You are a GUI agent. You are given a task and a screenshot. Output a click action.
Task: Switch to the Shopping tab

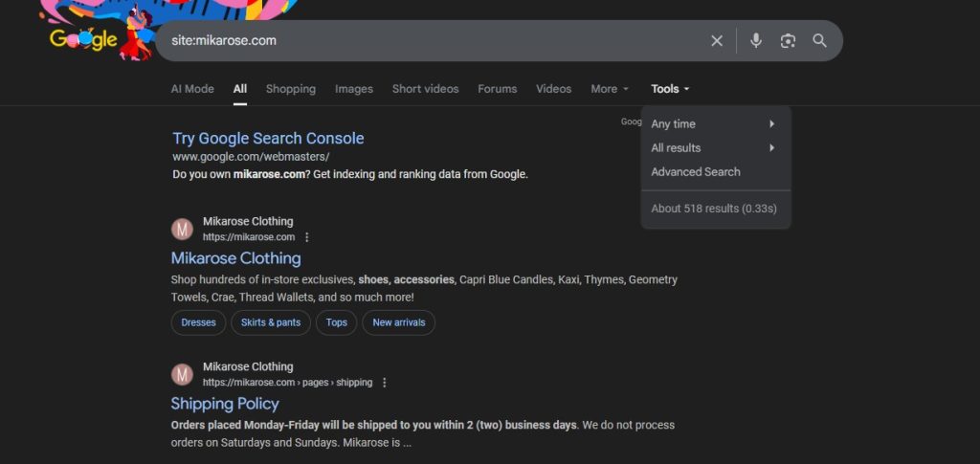click(290, 89)
